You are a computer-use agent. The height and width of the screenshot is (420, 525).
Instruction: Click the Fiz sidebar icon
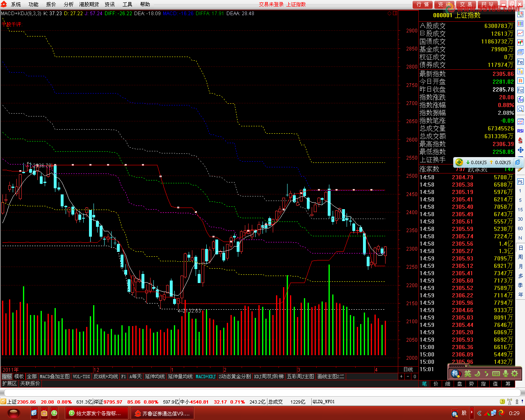520,90
